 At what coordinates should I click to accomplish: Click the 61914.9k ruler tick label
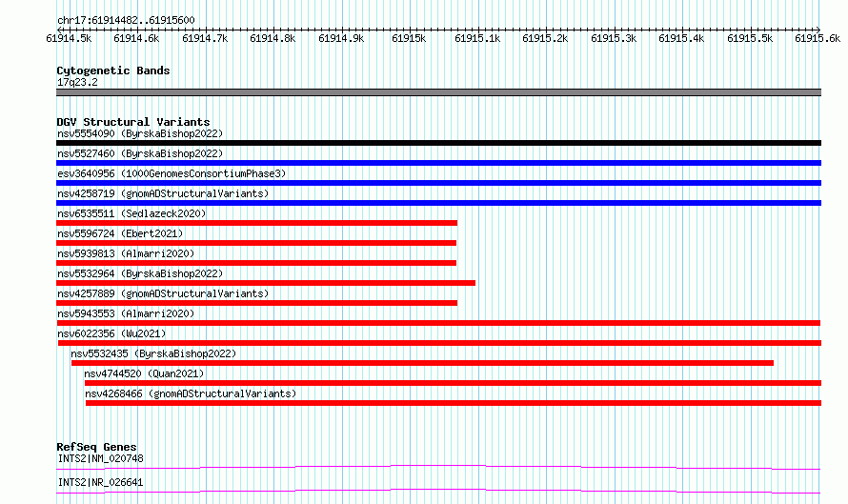point(341,38)
